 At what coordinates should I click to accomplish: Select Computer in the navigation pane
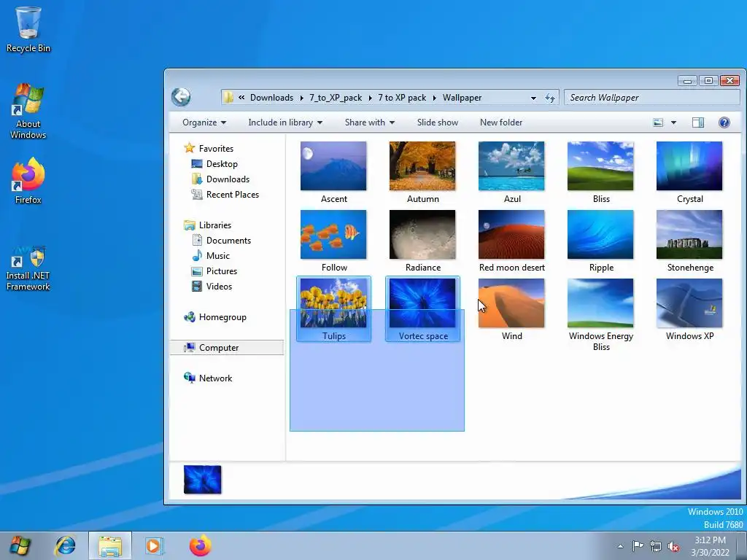click(x=227, y=348)
